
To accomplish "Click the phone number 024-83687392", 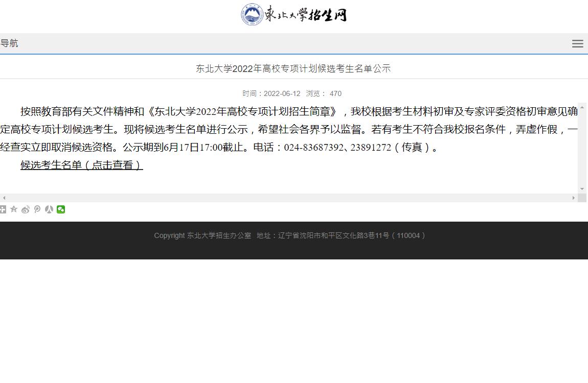I will pos(314,147).
